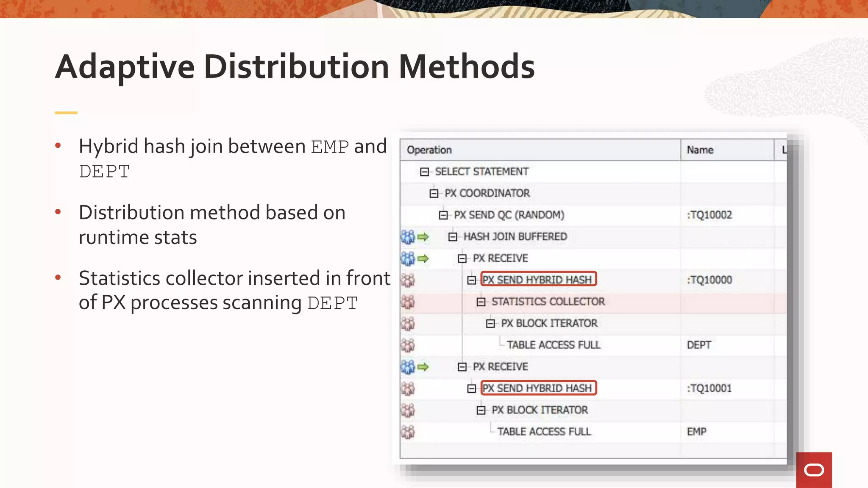Screen dimensions: 868x488
Task: Collapse the SELECT STATEMENT node
Action: coord(424,172)
